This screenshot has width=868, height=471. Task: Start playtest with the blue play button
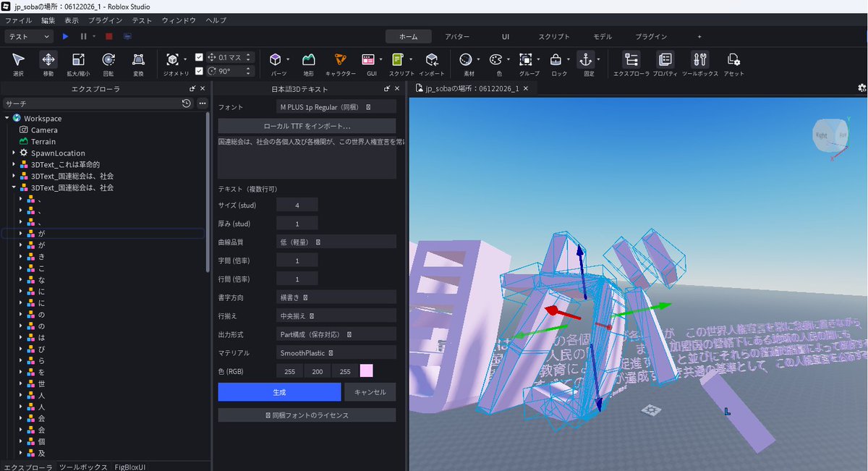tap(65, 36)
